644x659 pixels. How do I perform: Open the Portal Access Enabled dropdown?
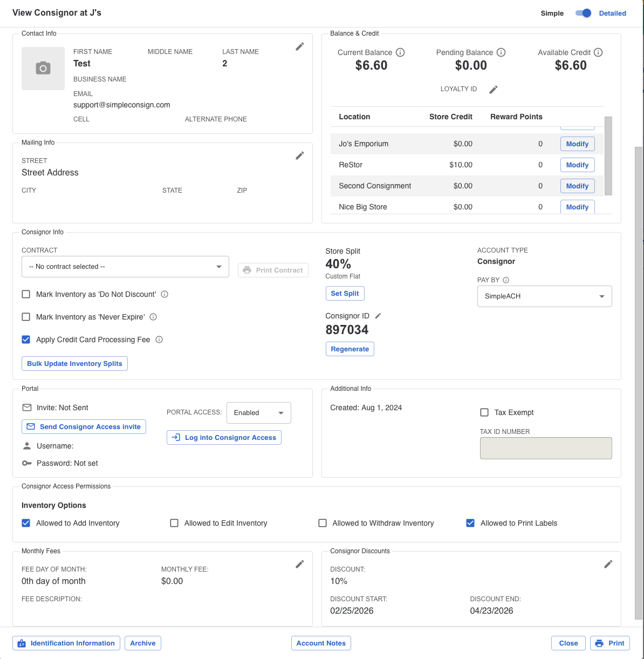pos(259,413)
